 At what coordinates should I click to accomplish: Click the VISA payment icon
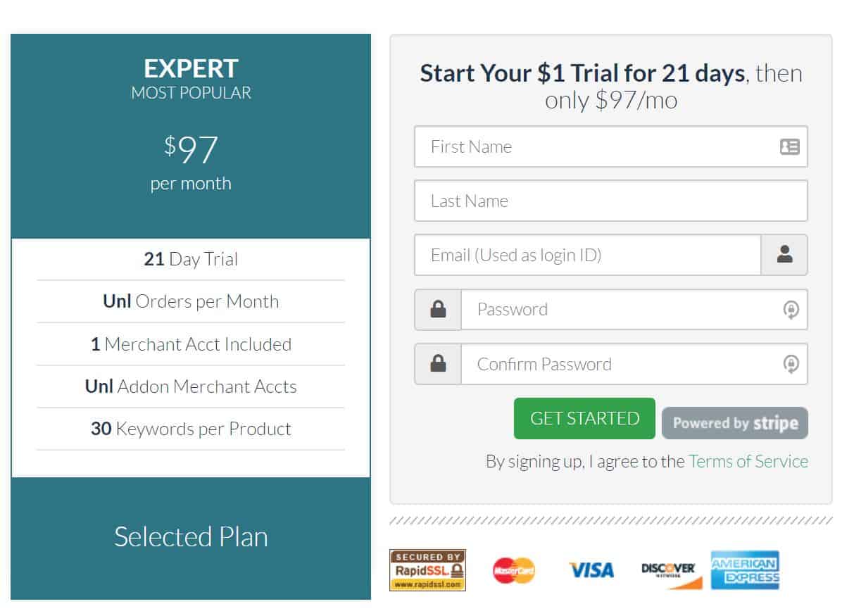tap(591, 570)
